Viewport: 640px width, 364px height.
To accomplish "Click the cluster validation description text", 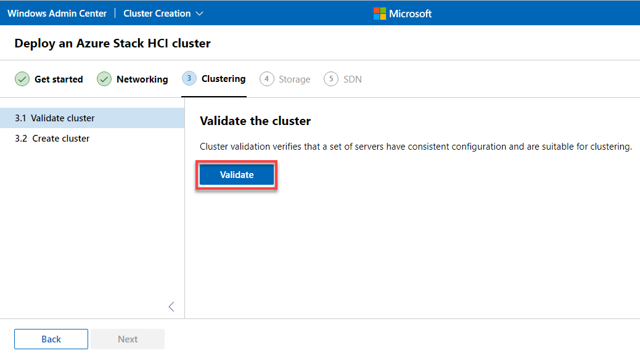I will coord(416,147).
